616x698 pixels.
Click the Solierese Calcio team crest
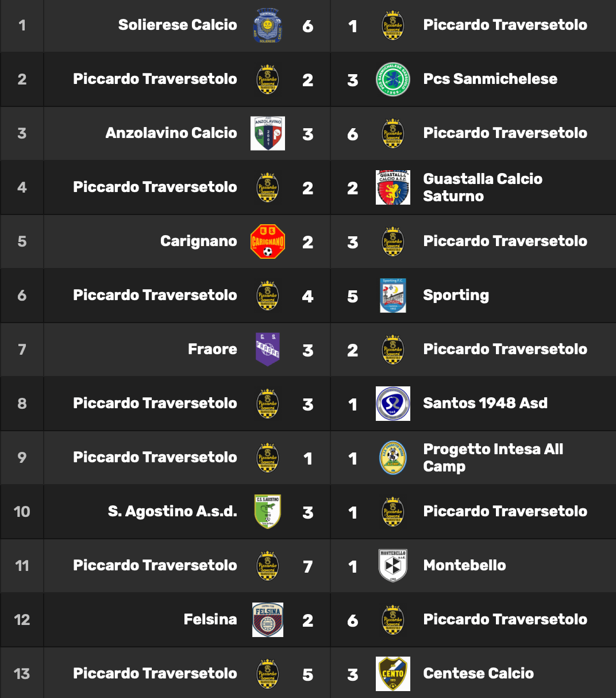[x=268, y=25]
